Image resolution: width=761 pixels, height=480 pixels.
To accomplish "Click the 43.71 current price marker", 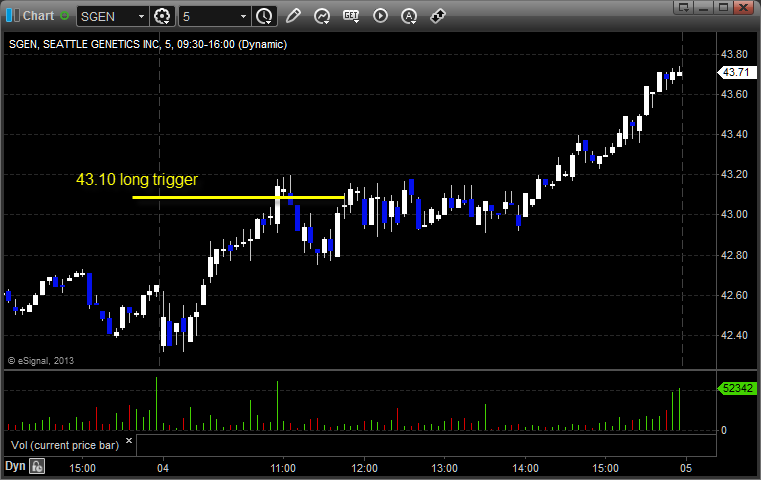I will click(x=736, y=72).
